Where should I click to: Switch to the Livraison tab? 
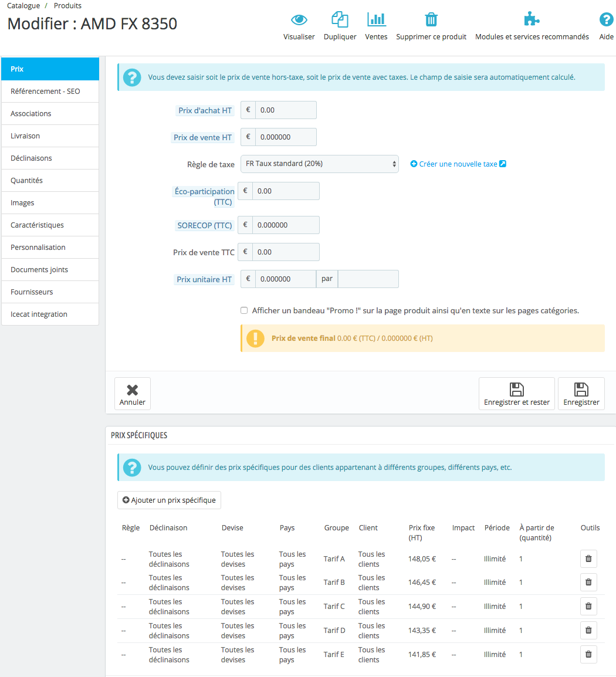50,136
